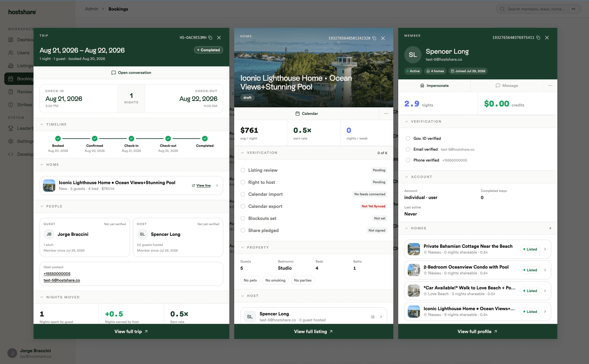Click JB guest avatar

[x=49, y=234]
